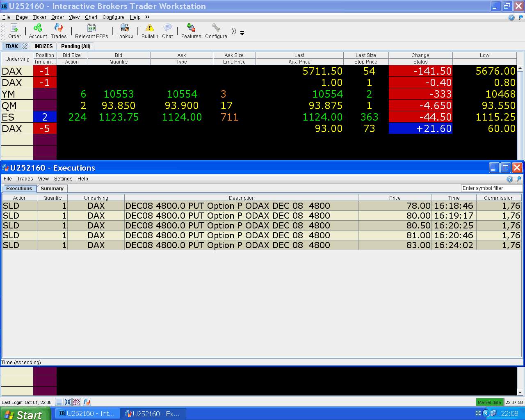Open the File menu in Trader Workstation
The image size is (525, 420).
[7, 17]
